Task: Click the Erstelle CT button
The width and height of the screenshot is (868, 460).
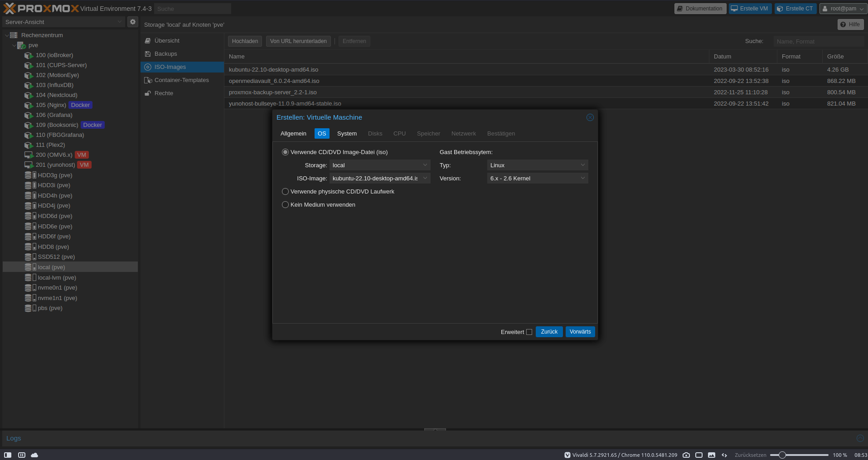Action: click(795, 9)
